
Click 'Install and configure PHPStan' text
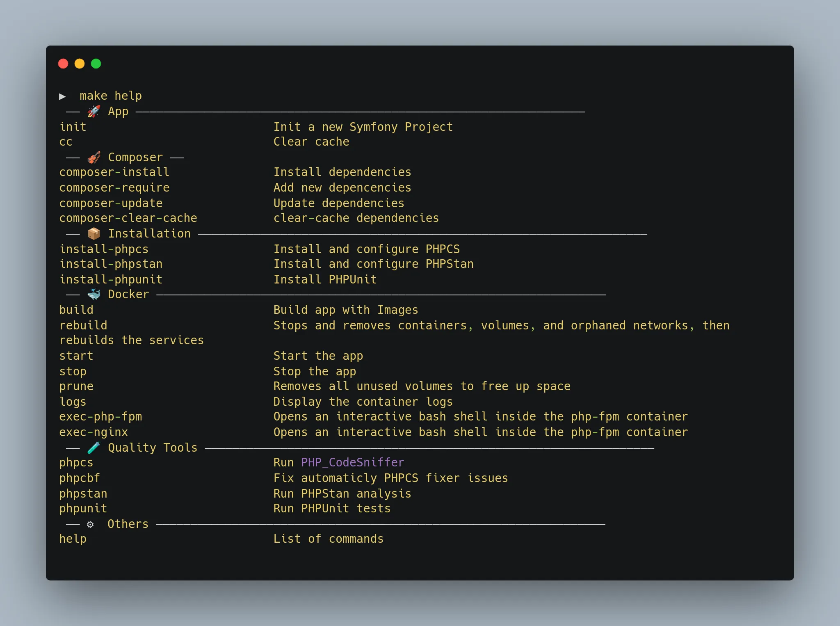point(374,264)
